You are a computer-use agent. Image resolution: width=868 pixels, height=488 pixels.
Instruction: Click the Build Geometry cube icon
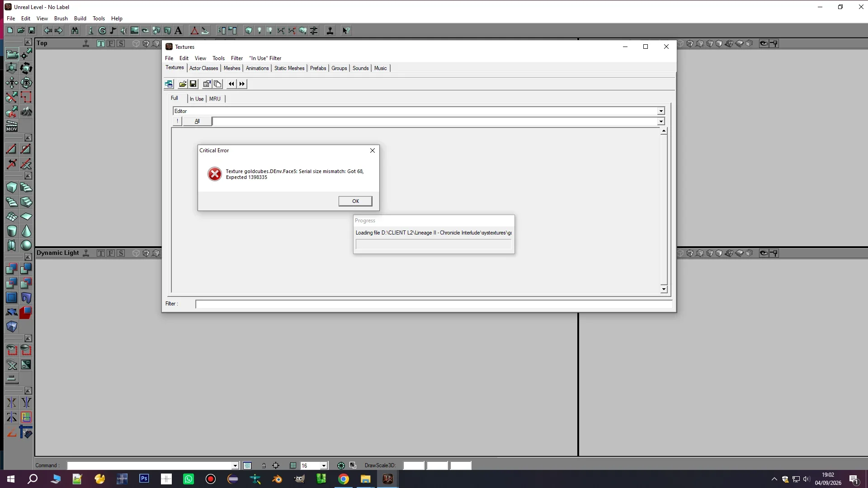point(248,30)
